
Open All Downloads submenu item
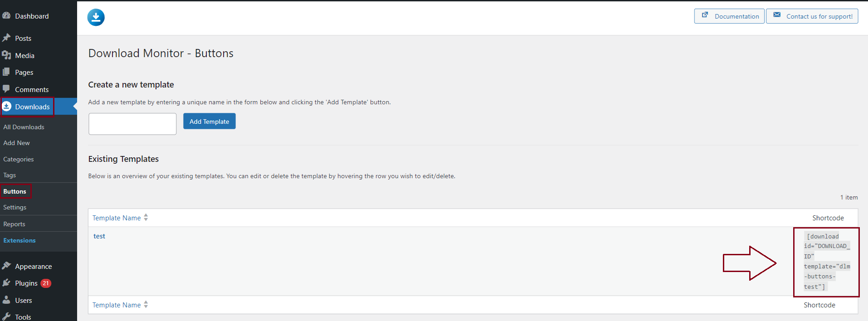[24, 127]
